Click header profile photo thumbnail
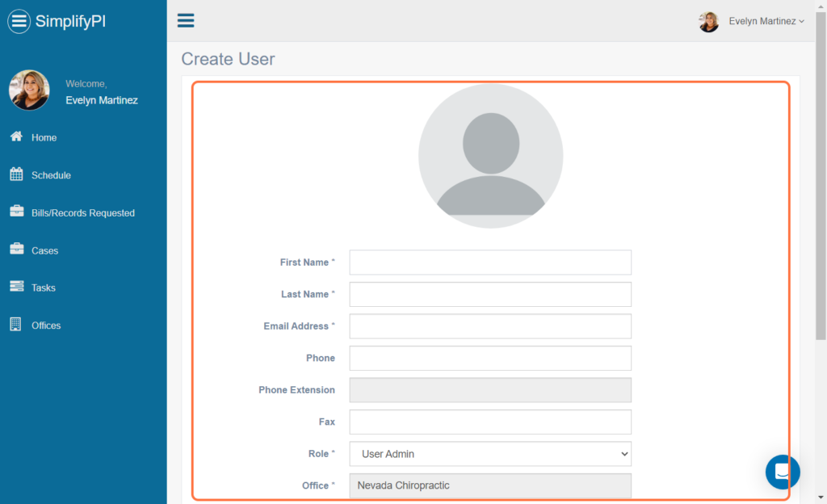This screenshot has width=827, height=504. pyautogui.click(x=709, y=22)
